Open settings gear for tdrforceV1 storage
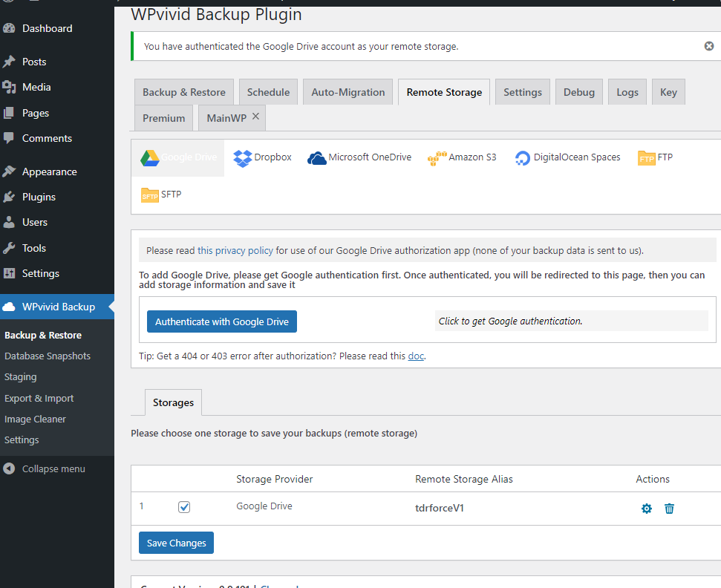The height and width of the screenshot is (588, 721). tap(647, 509)
